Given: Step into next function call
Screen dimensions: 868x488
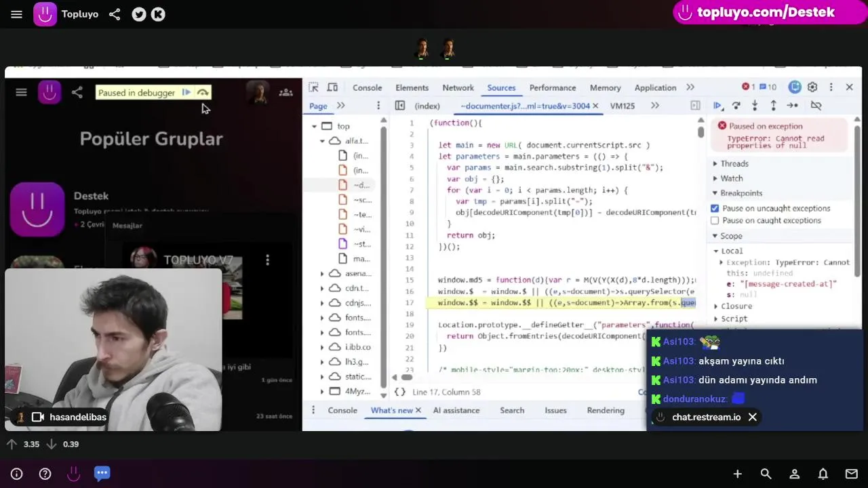Looking at the screenshot, I should click(755, 106).
